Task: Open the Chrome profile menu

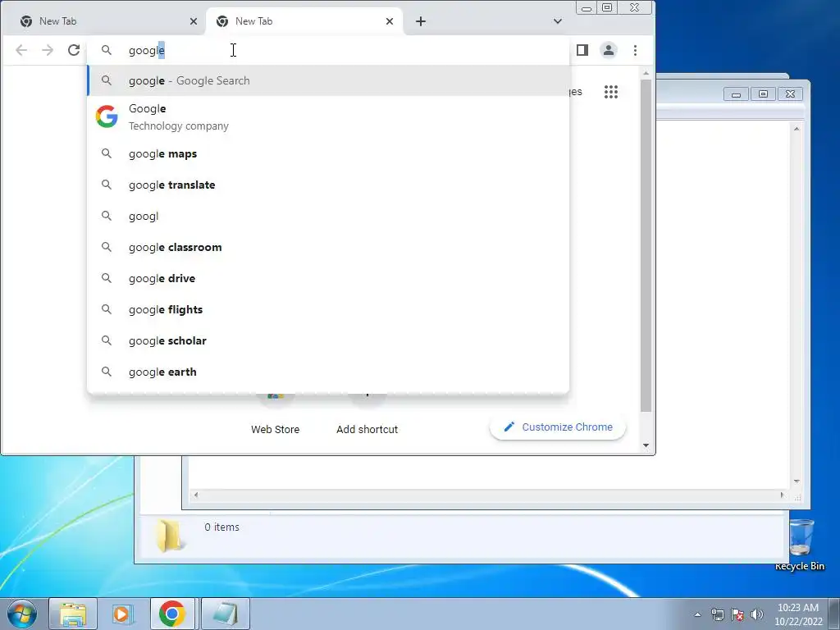Action: point(609,50)
